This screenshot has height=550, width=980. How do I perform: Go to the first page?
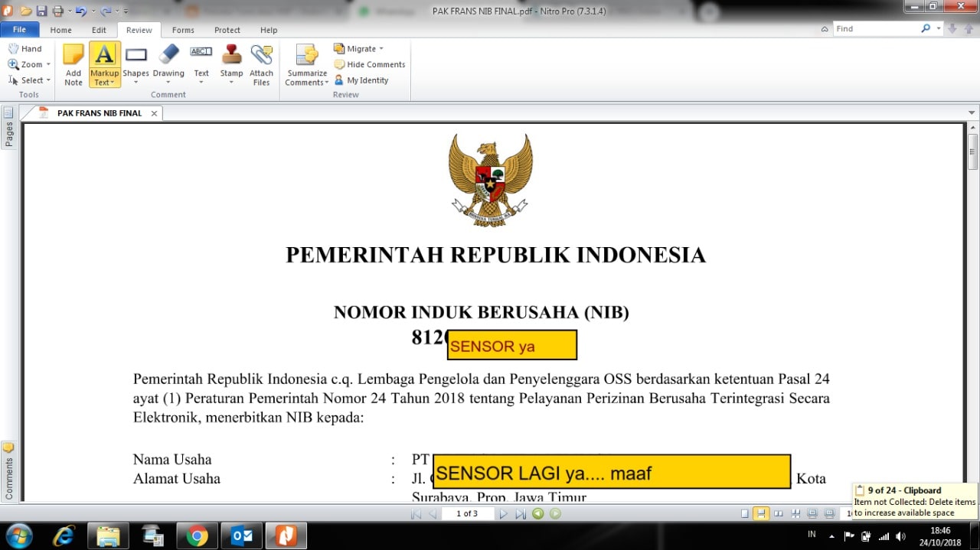coord(416,514)
